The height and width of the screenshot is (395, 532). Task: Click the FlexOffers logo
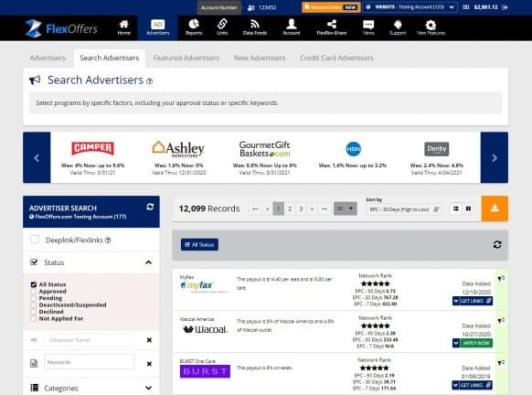61,28
